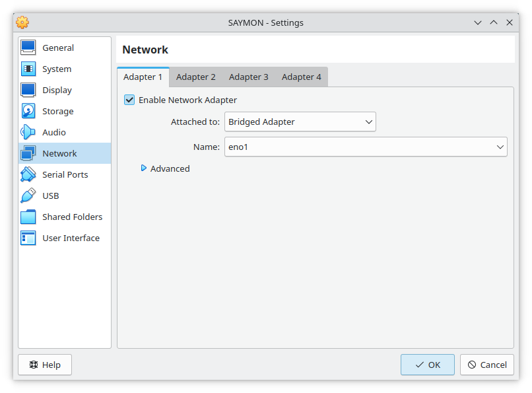This screenshot has height=393, width=532.
Task: Select the Network monitors icon
Action: (28, 153)
